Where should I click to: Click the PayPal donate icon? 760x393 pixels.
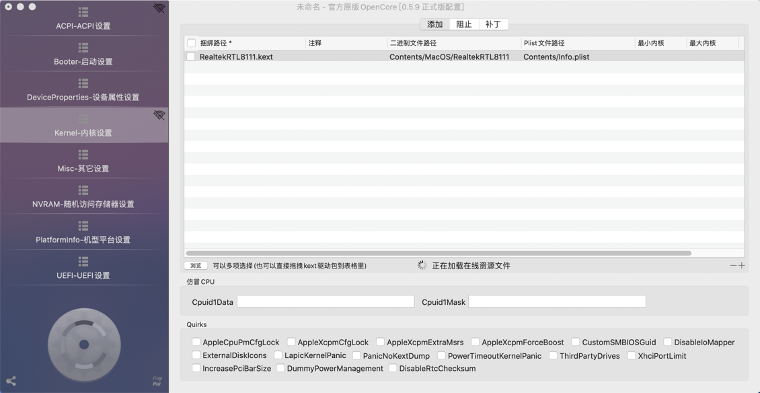click(x=157, y=381)
